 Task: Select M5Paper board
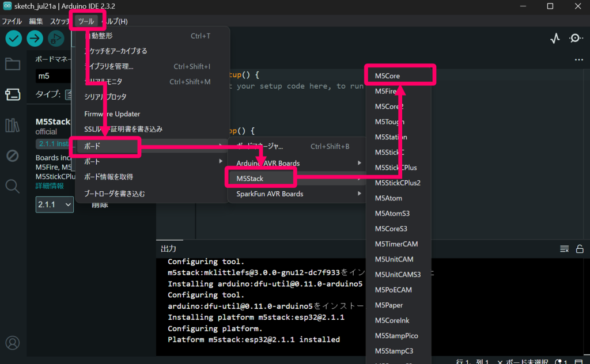point(399,305)
